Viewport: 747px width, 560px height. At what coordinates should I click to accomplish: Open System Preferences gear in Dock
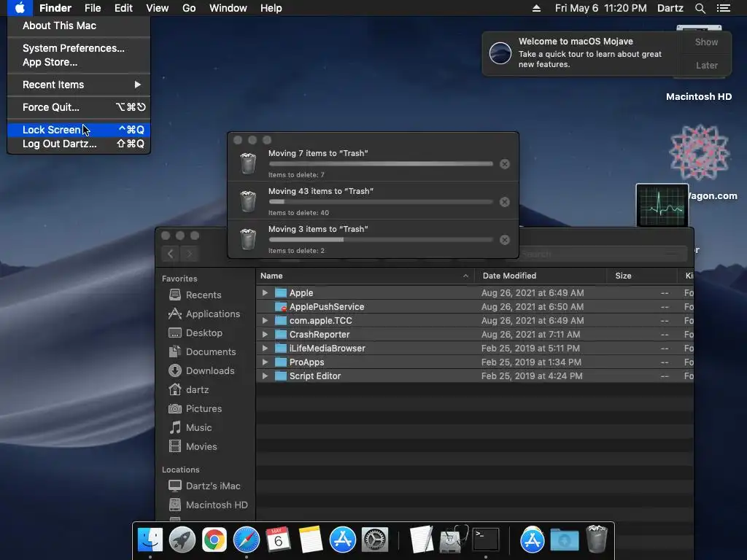(375, 540)
